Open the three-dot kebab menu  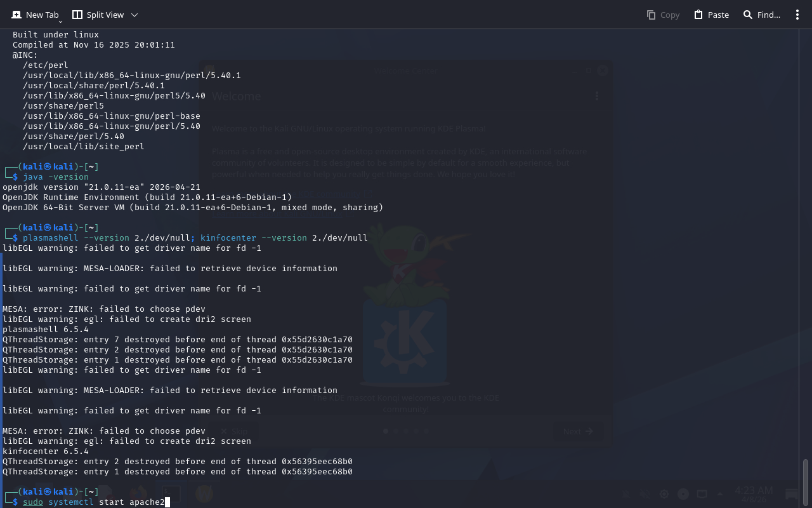[x=797, y=15]
